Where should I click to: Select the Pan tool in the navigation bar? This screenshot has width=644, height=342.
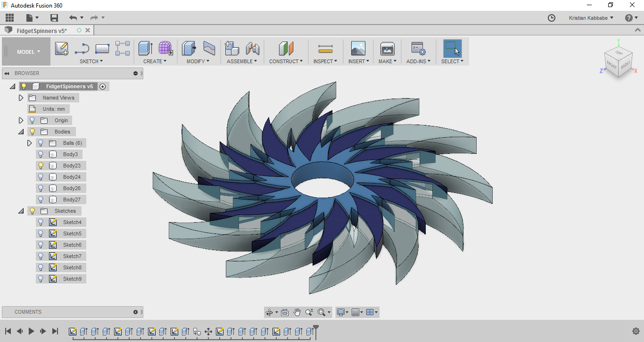297,312
